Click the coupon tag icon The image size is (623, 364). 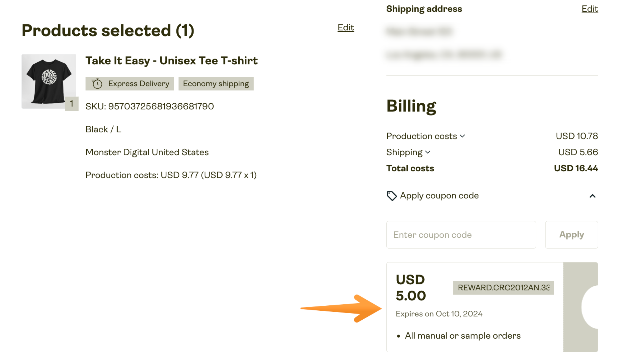click(x=391, y=196)
